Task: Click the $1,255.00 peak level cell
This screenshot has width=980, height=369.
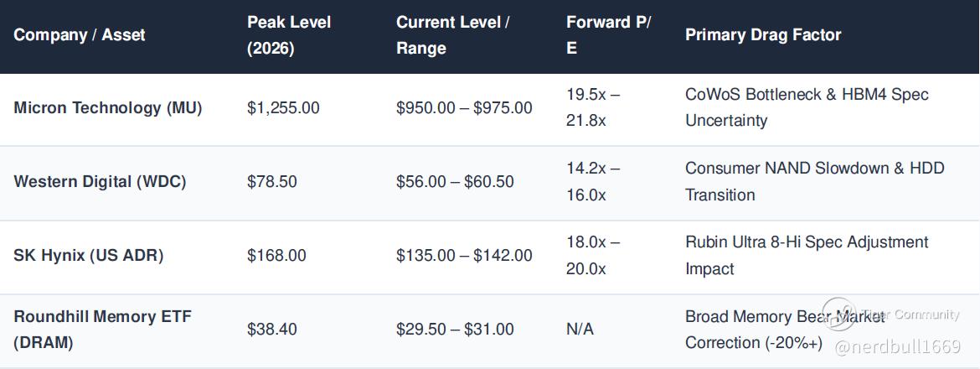Action: coord(283,108)
